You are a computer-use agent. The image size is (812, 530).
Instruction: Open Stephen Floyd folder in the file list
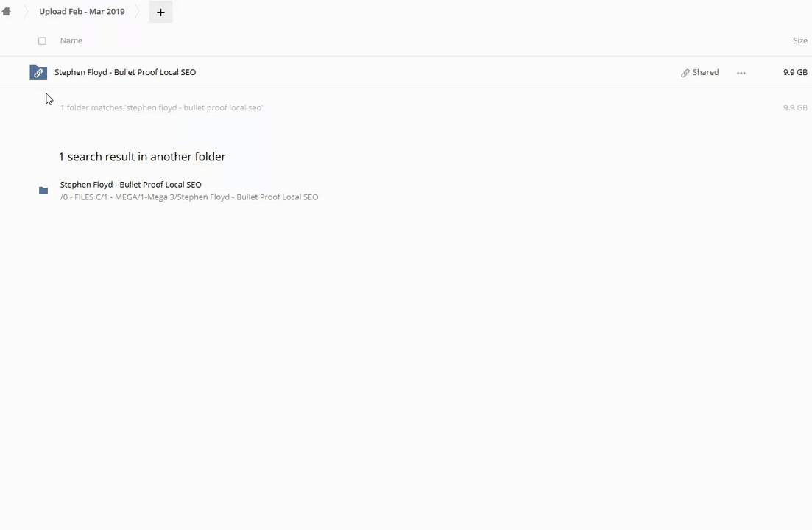pos(125,72)
